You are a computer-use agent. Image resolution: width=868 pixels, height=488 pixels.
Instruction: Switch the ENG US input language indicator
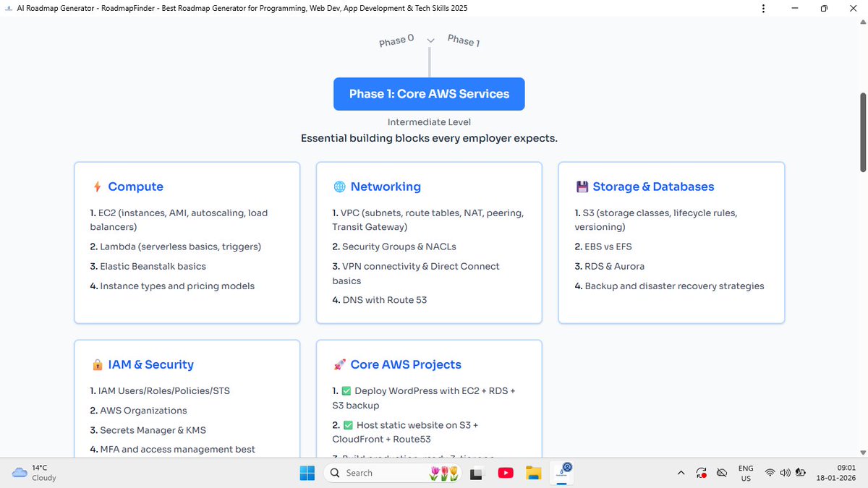click(746, 474)
